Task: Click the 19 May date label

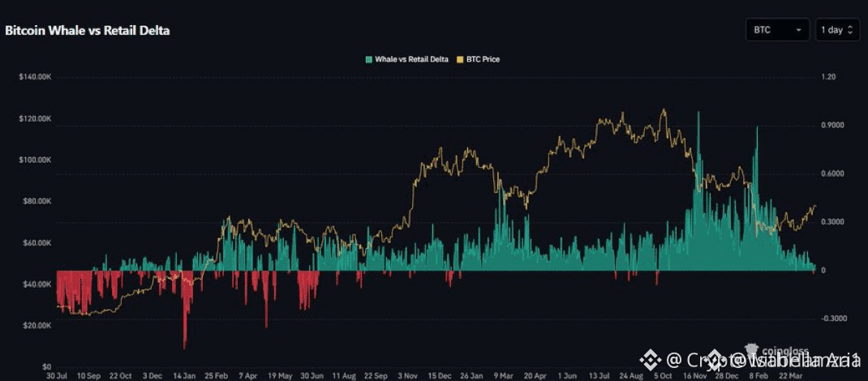Action: click(x=280, y=375)
